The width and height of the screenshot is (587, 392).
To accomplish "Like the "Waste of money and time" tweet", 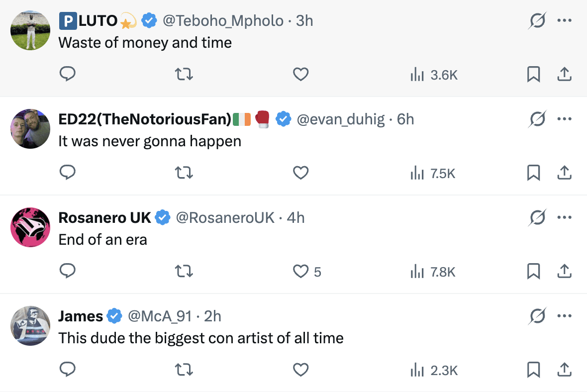I will point(301,75).
